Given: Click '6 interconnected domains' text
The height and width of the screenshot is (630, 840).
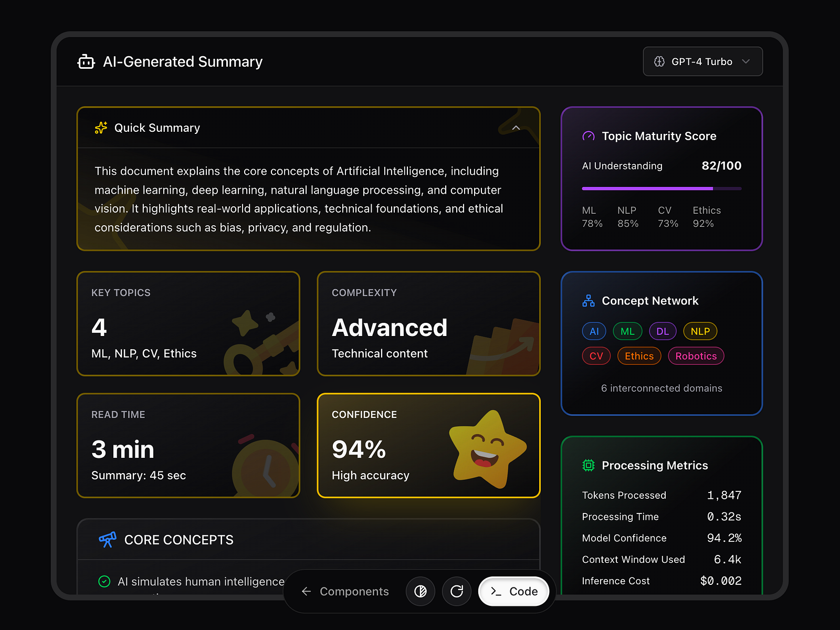Looking at the screenshot, I should [661, 388].
